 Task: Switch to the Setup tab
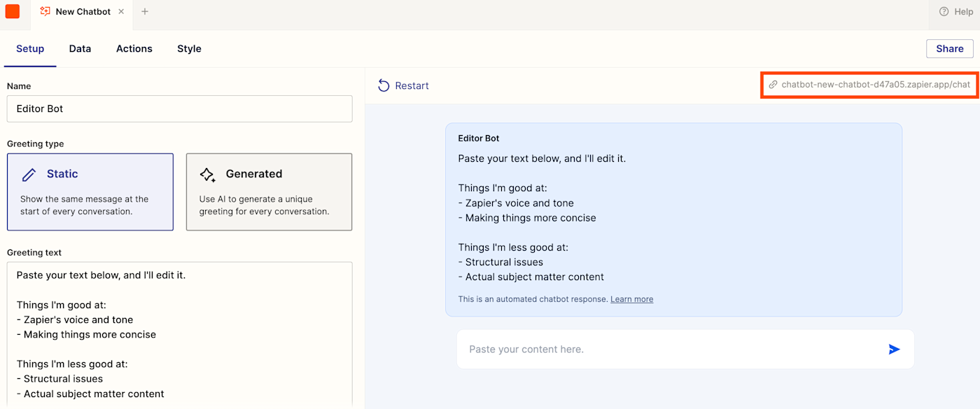tap(30, 48)
